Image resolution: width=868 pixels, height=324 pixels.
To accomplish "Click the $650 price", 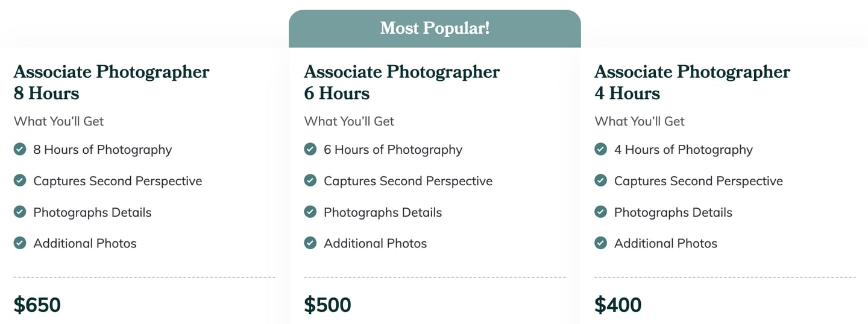I will [x=37, y=305].
